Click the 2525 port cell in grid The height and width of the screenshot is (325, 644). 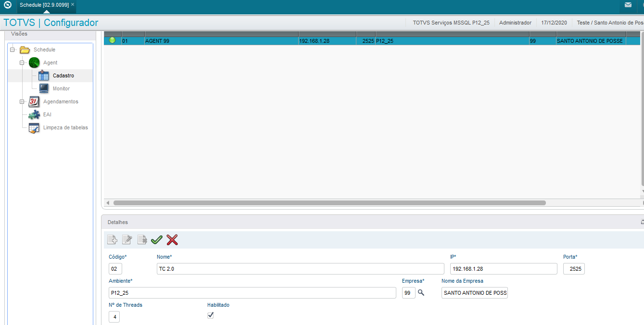pyautogui.click(x=366, y=41)
